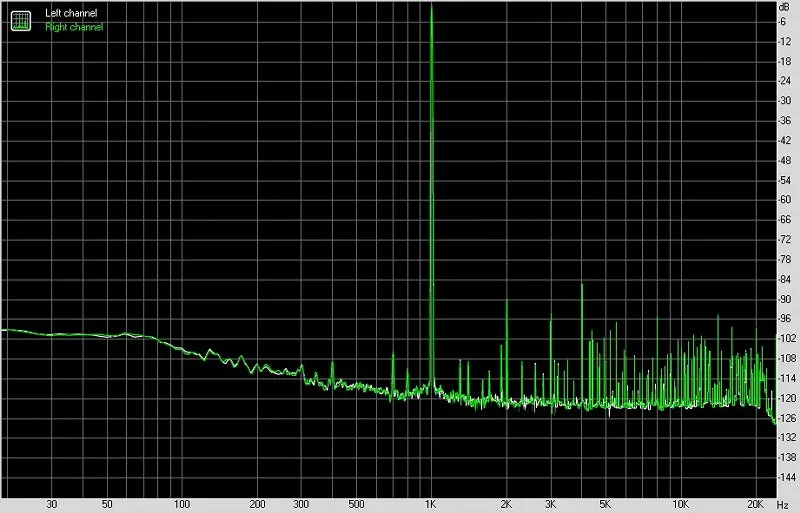
Task: Click the -60 dB axis label
Action: 784,200
